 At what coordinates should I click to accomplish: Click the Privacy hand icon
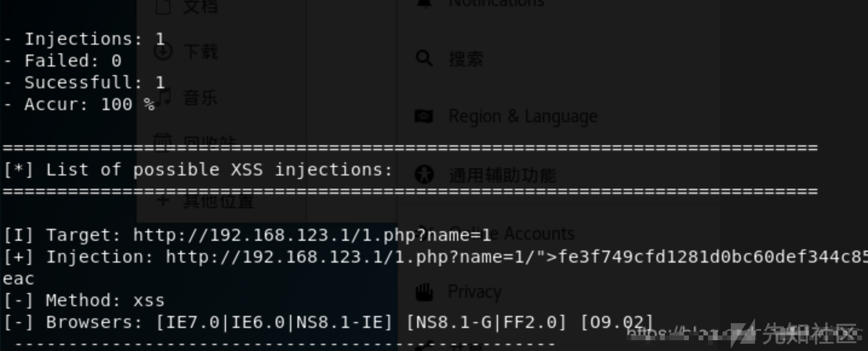coord(424,292)
